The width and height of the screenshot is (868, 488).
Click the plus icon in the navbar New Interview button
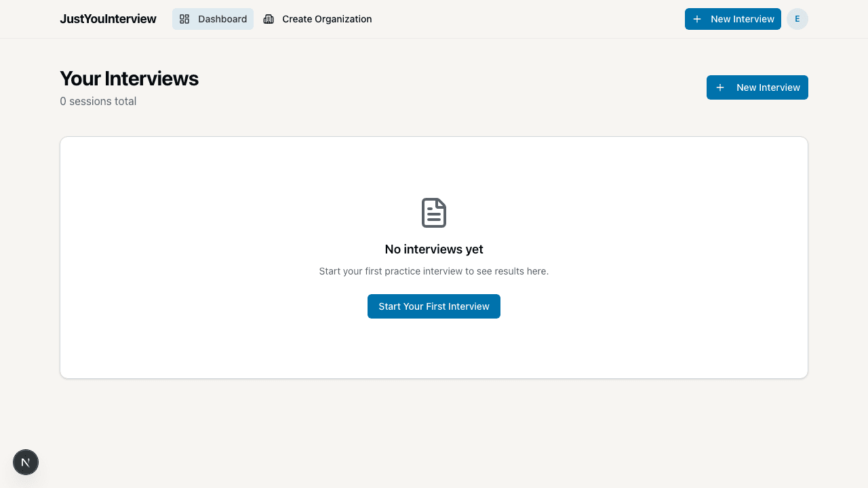pos(697,19)
